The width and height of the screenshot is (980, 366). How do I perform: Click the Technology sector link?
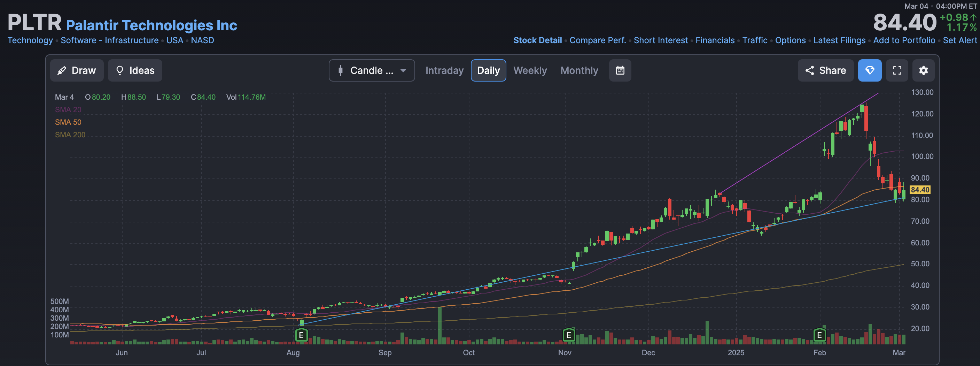(30, 40)
